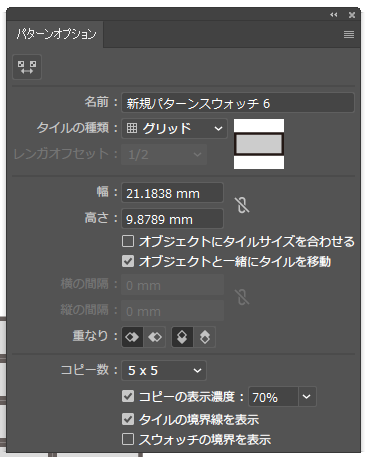Viewport: 367px width, 457px height.
Task: Open タイルの種類 グリッド dropdown
Action: pos(174,128)
